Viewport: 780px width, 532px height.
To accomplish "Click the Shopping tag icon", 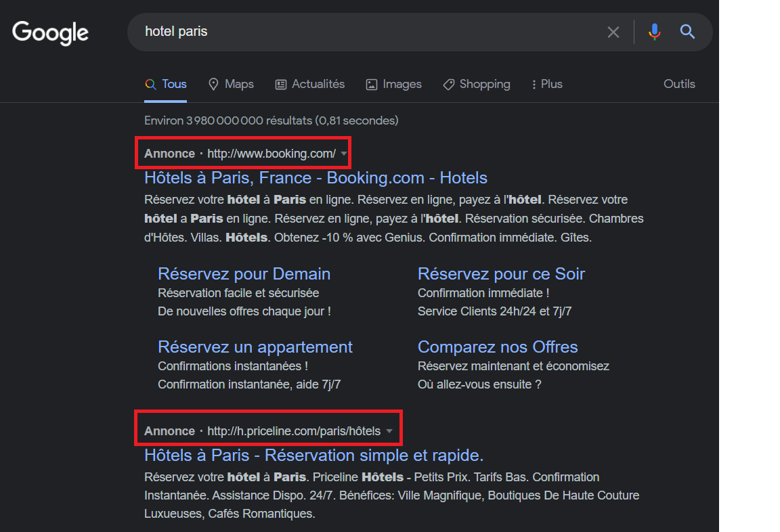I will pos(449,85).
